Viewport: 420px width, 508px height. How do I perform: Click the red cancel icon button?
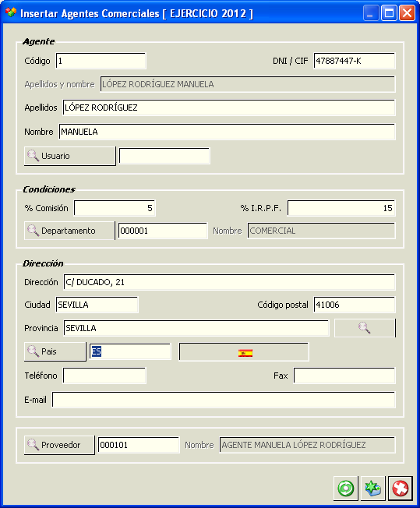[x=401, y=488]
